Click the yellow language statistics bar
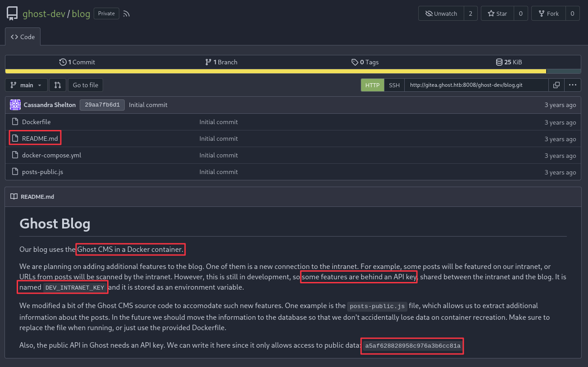The image size is (588, 367). click(276, 71)
